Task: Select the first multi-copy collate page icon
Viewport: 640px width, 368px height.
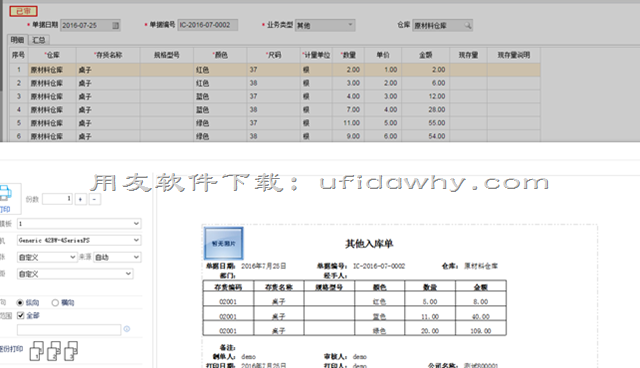Action: coord(37,351)
